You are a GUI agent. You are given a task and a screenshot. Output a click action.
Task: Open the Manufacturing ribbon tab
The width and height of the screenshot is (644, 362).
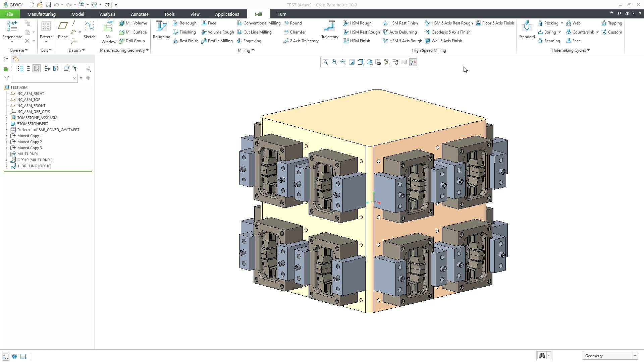tap(41, 14)
